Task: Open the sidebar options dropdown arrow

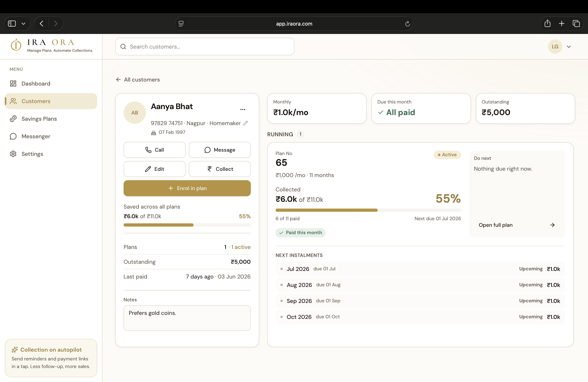Action: click(x=23, y=24)
